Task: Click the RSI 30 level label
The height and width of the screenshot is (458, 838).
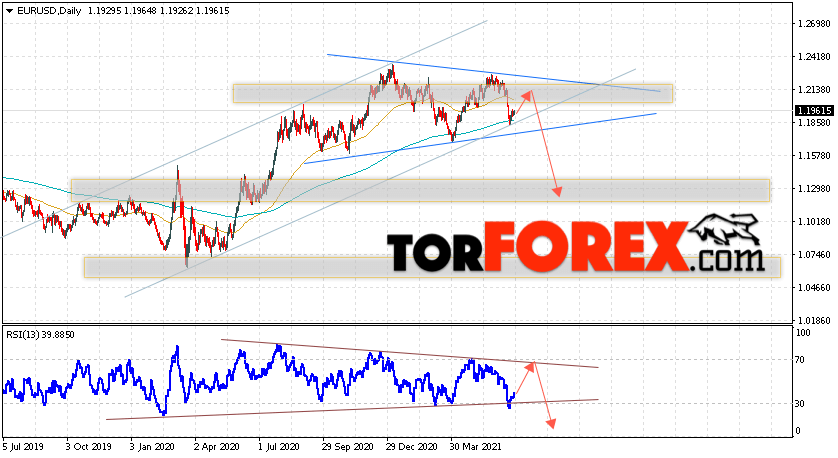Action: (800, 404)
